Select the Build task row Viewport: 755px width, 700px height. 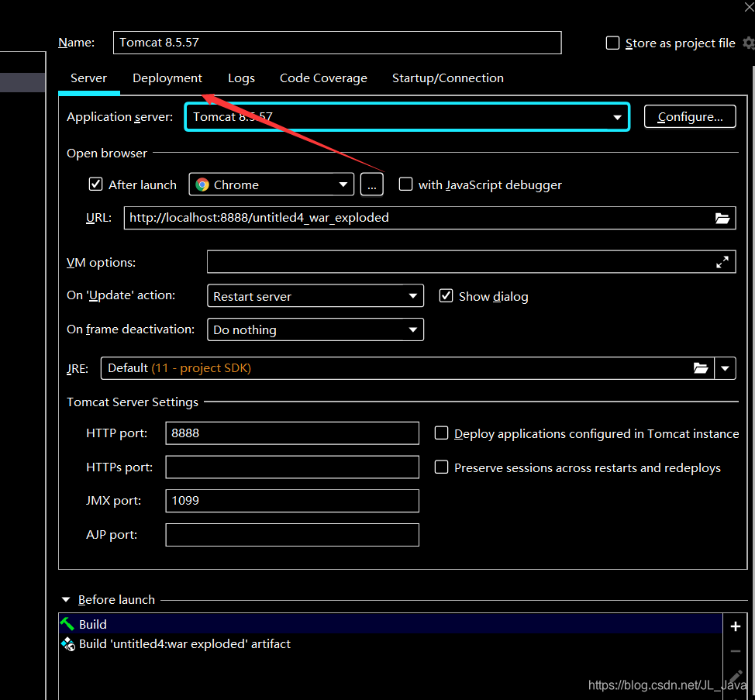pos(391,624)
